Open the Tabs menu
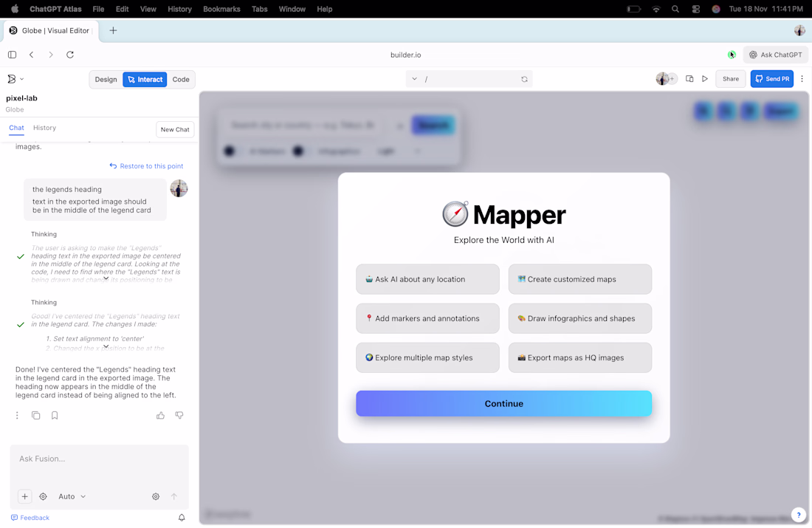The image size is (812, 528). coord(259,9)
